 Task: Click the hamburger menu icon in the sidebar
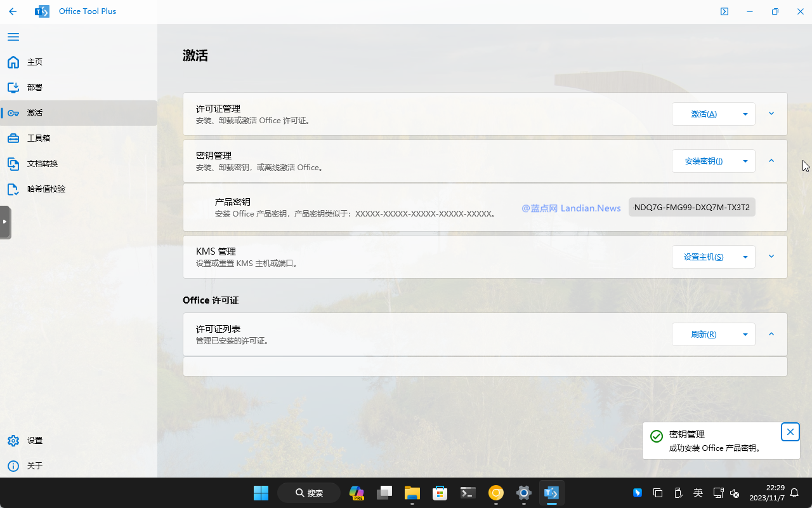coord(13,37)
